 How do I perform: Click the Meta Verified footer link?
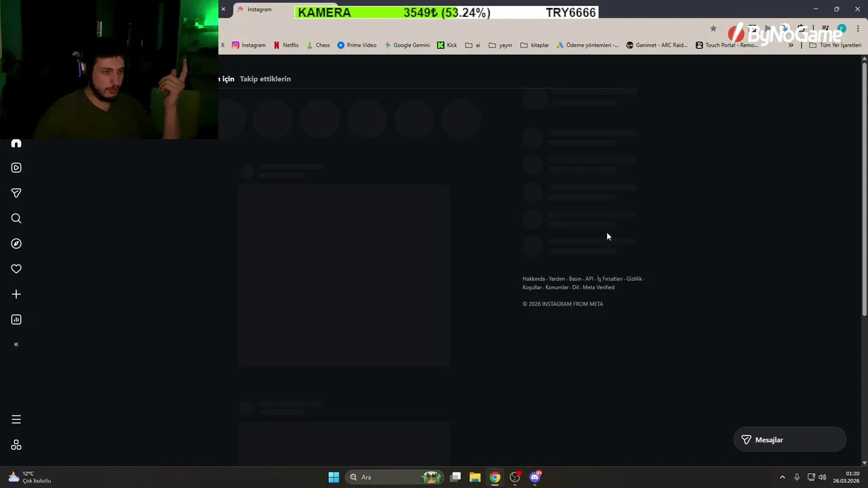pos(598,287)
